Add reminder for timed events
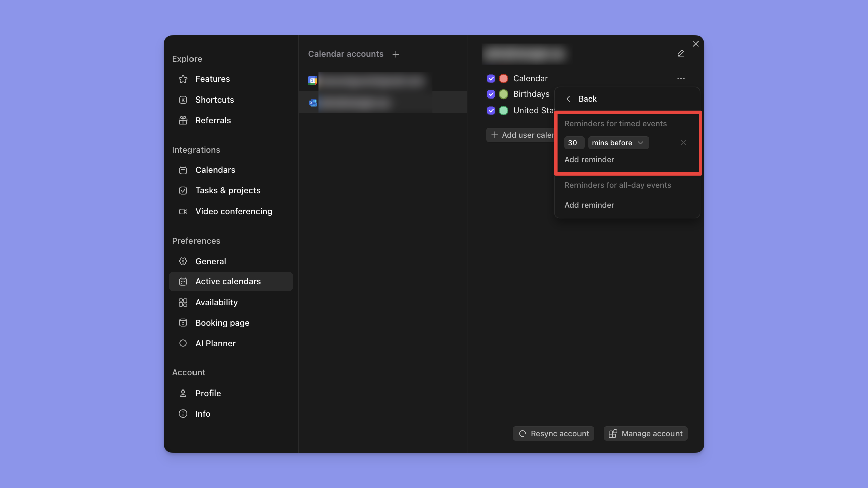868x488 pixels. (589, 159)
